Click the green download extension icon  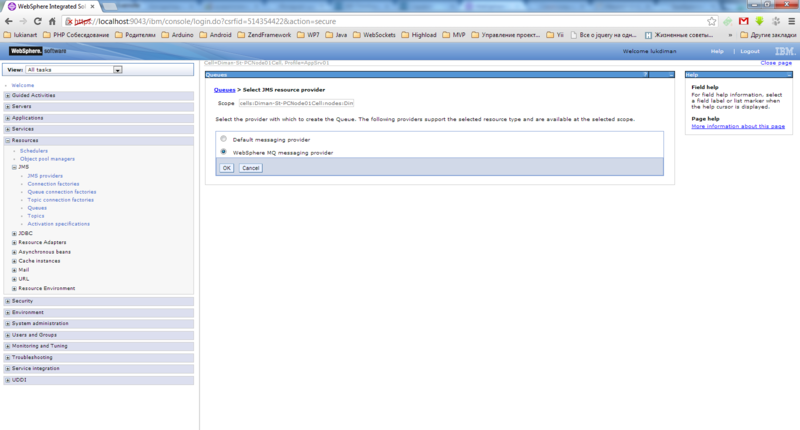[x=760, y=21]
